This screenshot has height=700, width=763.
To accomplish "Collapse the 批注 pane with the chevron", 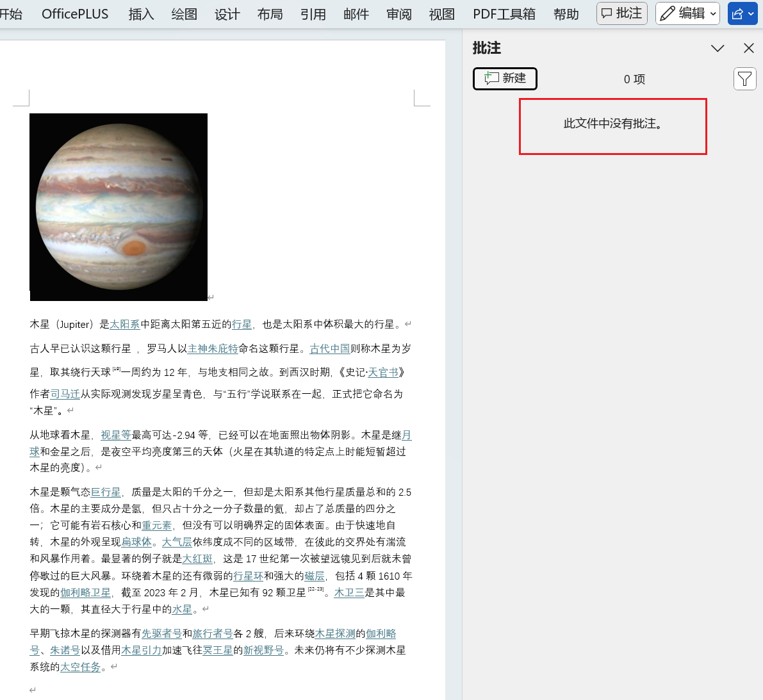I will [x=718, y=48].
